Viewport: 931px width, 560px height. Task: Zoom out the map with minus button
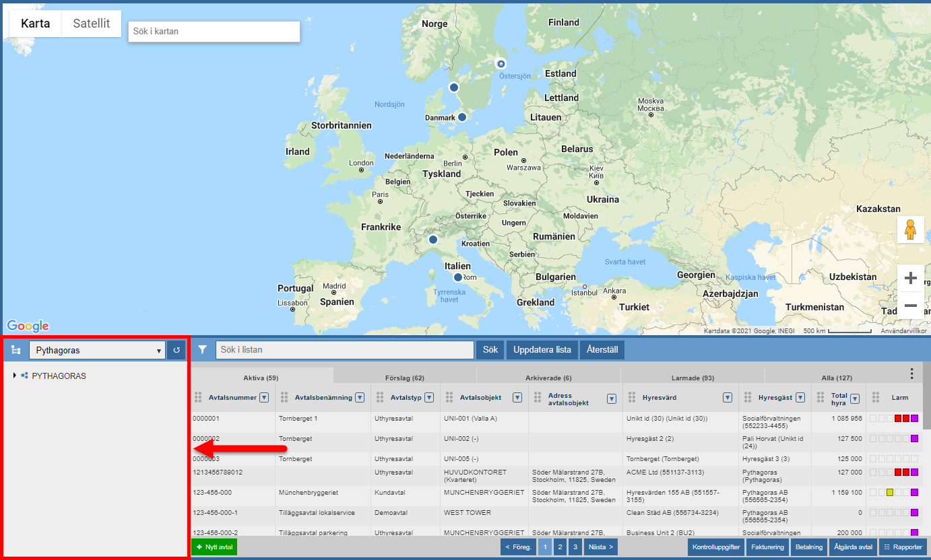click(x=910, y=306)
